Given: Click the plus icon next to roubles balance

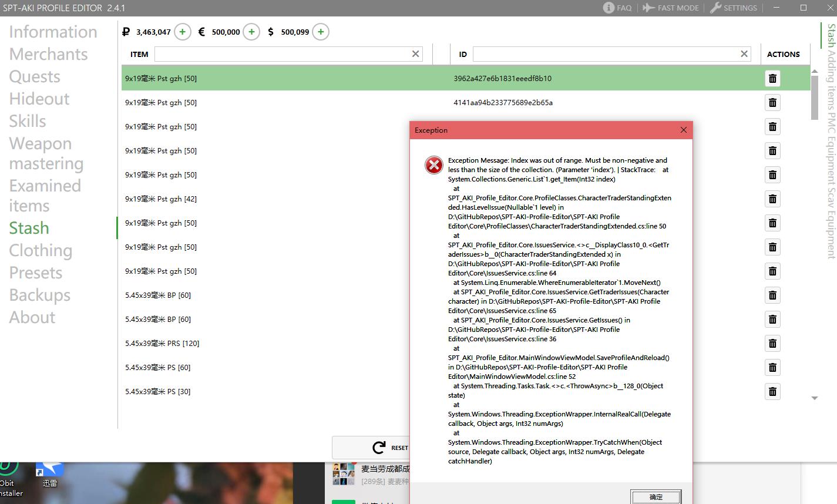Looking at the screenshot, I should [182, 32].
